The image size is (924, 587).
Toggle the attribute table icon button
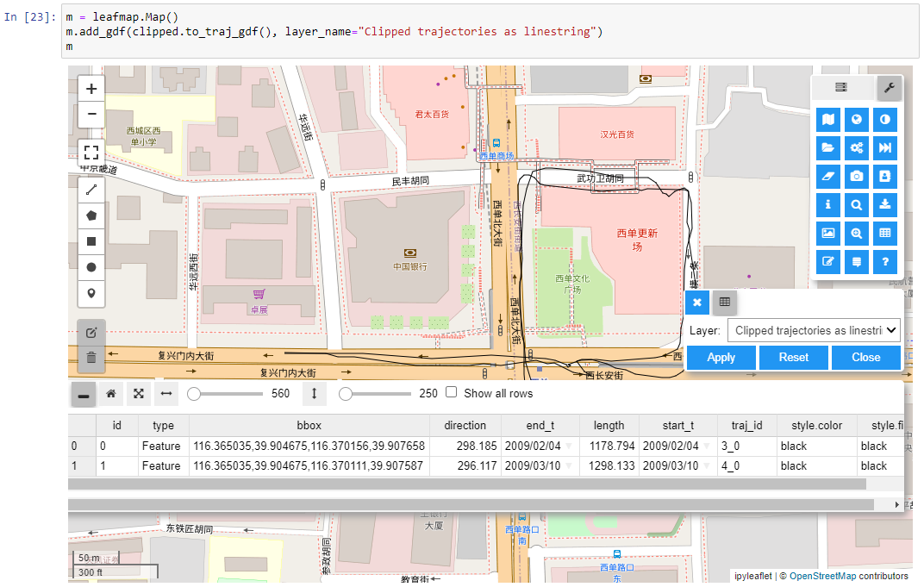(724, 303)
